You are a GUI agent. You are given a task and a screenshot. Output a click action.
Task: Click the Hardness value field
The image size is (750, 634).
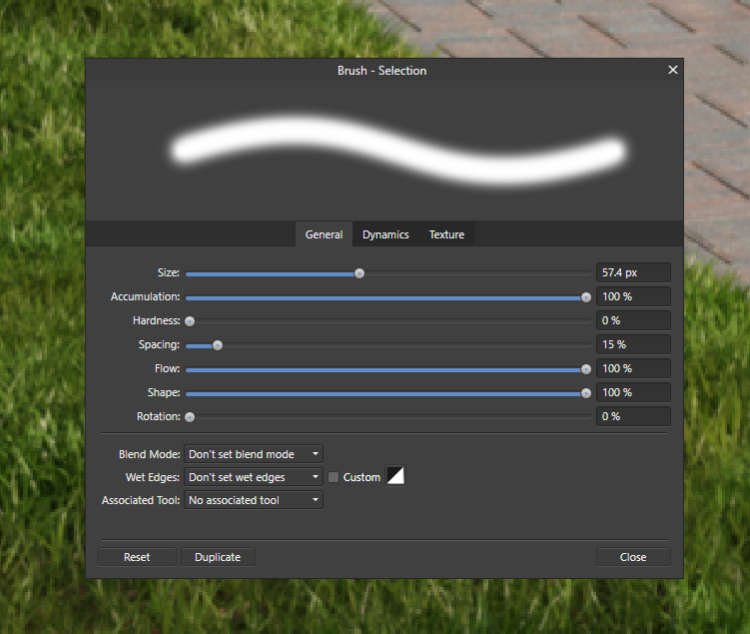tap(633, 321)
